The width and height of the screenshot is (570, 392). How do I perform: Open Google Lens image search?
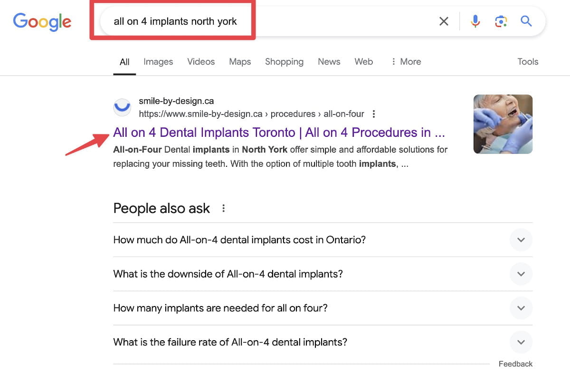click(x=501, y=21)
